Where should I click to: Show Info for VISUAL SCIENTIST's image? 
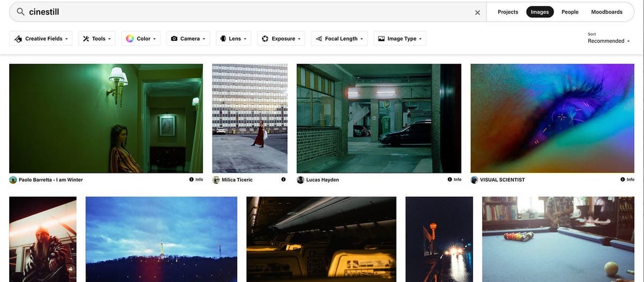(627, 179)
